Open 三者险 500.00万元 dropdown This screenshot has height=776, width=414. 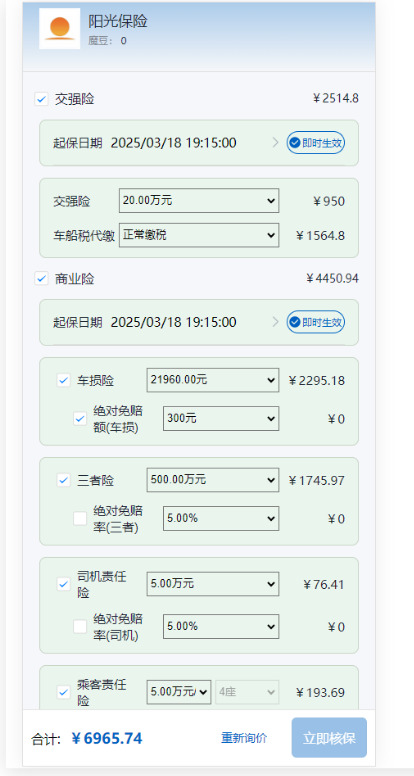pyautogui.click(x=213, y=480)
